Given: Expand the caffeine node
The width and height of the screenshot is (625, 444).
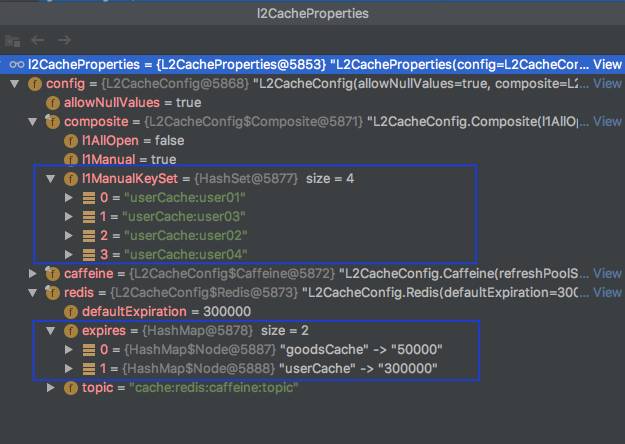Looking at the screenshot, I should pos(33,273).
